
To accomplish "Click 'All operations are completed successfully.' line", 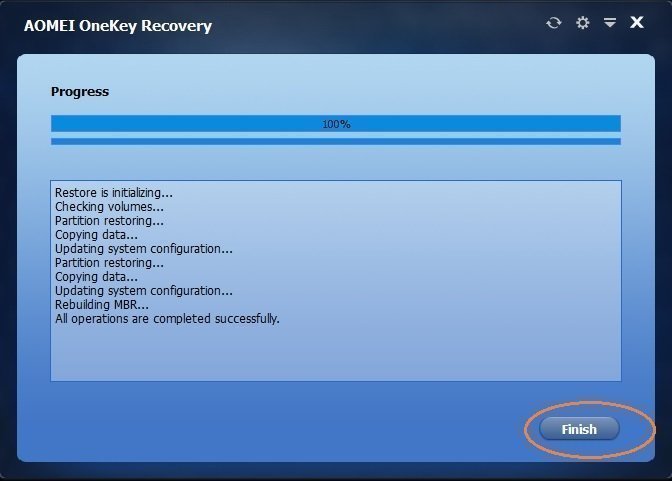I will coord(167,319).
